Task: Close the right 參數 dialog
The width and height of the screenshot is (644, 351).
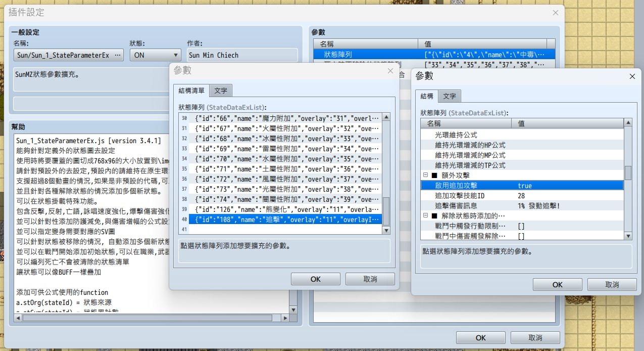Action: 632,76
